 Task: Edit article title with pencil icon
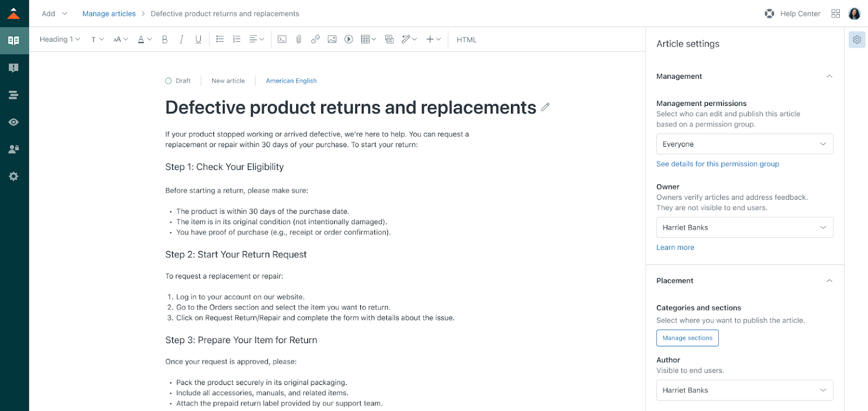click(x=545, y=108)
